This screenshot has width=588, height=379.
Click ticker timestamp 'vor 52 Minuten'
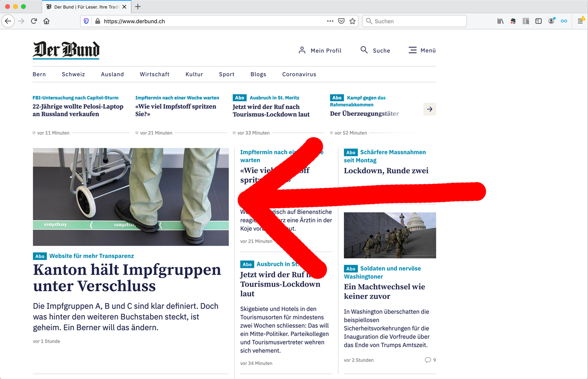point(351,133)
